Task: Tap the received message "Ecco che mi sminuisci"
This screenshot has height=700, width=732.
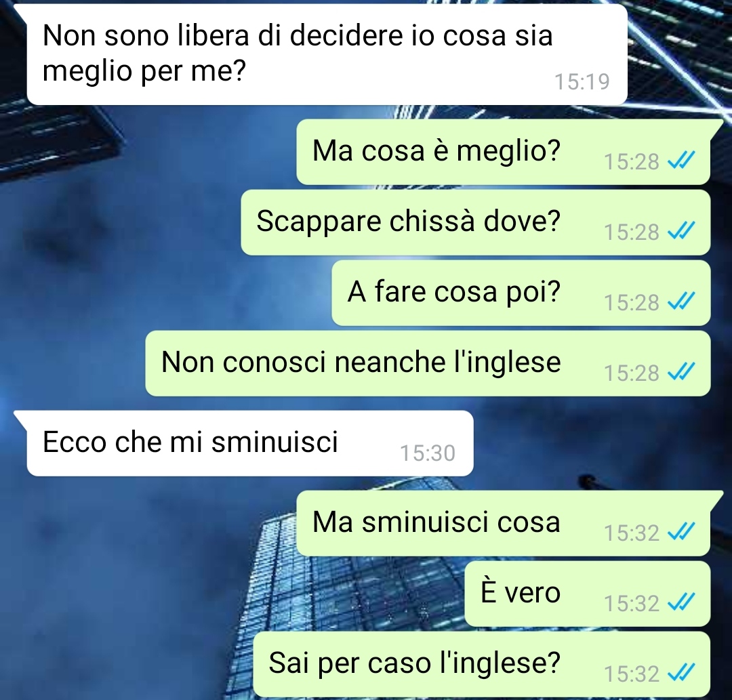Action: [250, 443]
